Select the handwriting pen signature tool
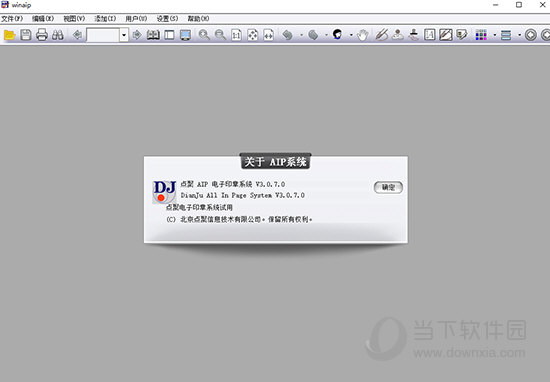This screenshot has height=382, width=550. (x=382, y=35)
